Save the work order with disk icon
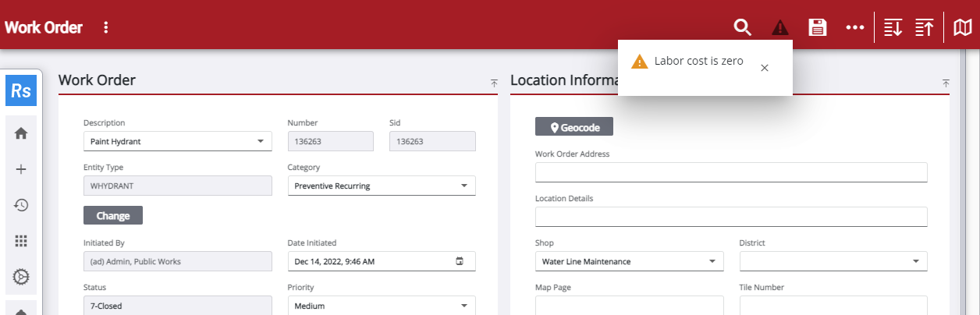Viewport: 980px width, 315px height. pyautogui.click(x=817, y=28)
